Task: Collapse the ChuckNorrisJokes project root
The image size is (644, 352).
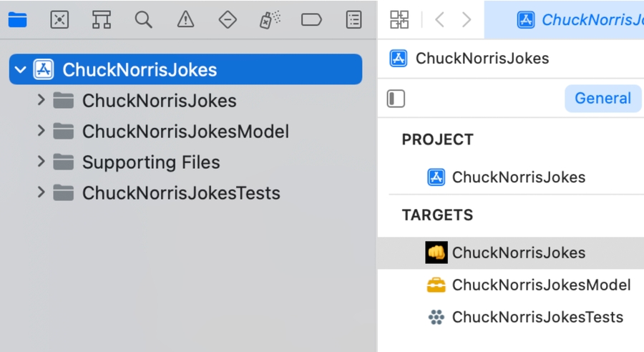Action: (x=21, y=70)
